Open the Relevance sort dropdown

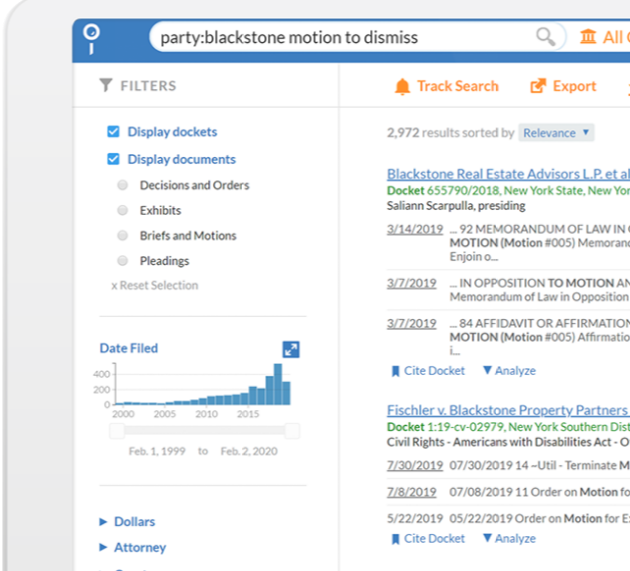(557, 133)
